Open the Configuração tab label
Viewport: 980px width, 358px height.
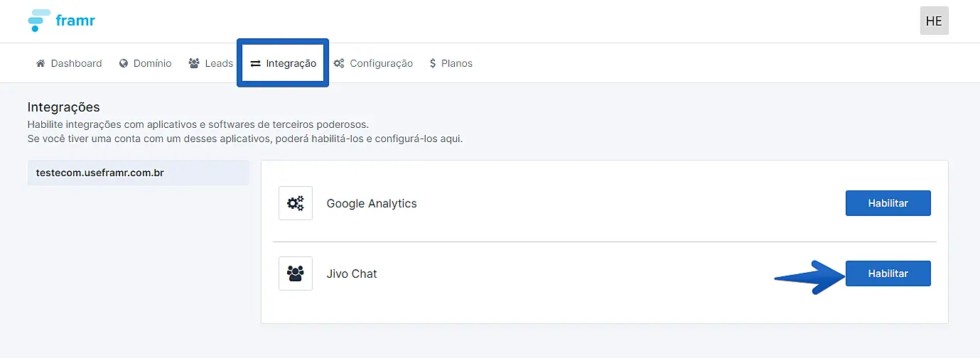(x=381, y=63)
